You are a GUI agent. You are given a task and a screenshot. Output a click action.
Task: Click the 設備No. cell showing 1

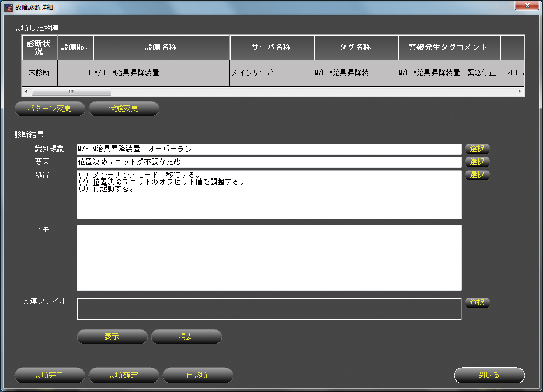click(x=76, y=73)
